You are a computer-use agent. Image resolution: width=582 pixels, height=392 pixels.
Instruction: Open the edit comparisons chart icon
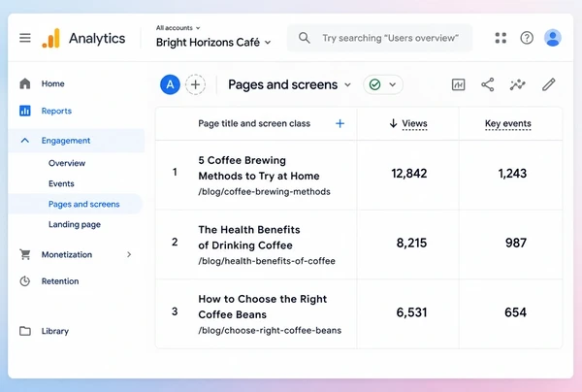click(x=458, y=84)
